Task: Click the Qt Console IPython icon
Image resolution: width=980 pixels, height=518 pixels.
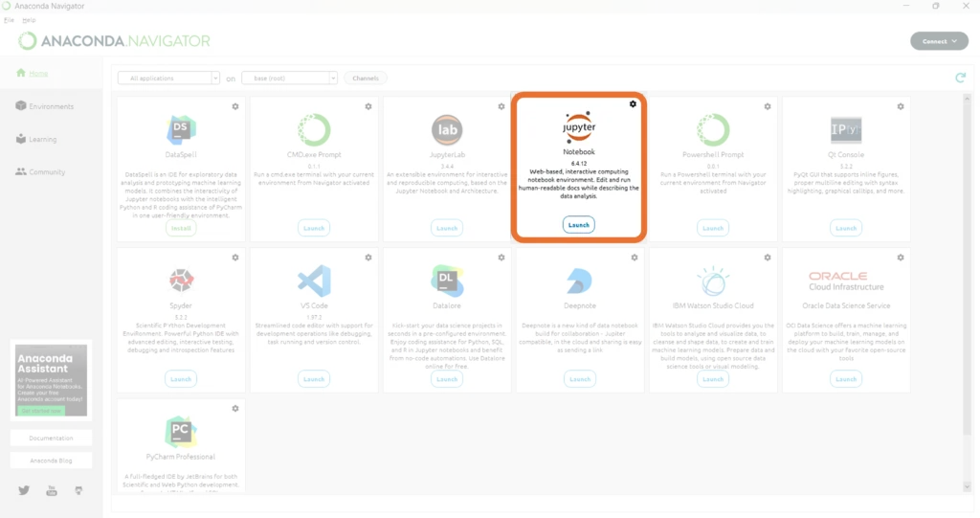Action: click(846, 129)
